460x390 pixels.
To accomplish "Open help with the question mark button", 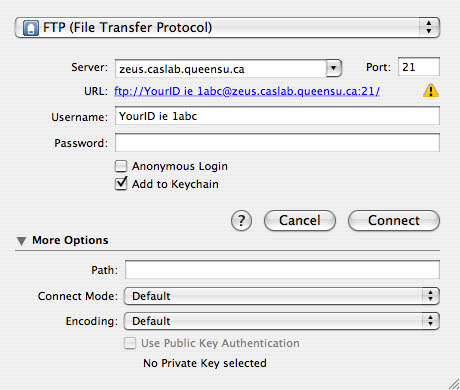I will coord(241,221).
